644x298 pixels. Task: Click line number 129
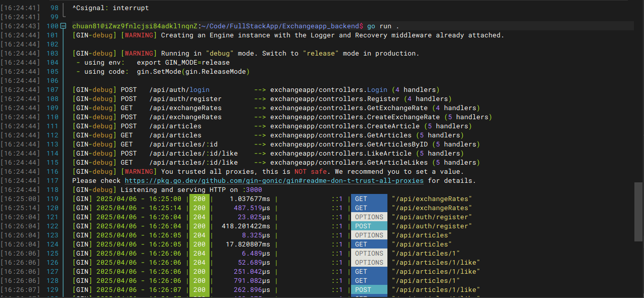[x=52, y=290]
